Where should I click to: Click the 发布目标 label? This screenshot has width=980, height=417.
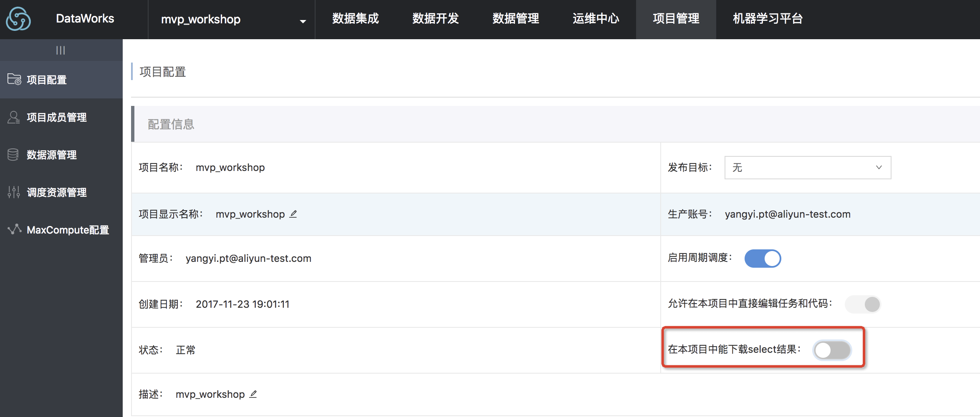tap(690, 168)
